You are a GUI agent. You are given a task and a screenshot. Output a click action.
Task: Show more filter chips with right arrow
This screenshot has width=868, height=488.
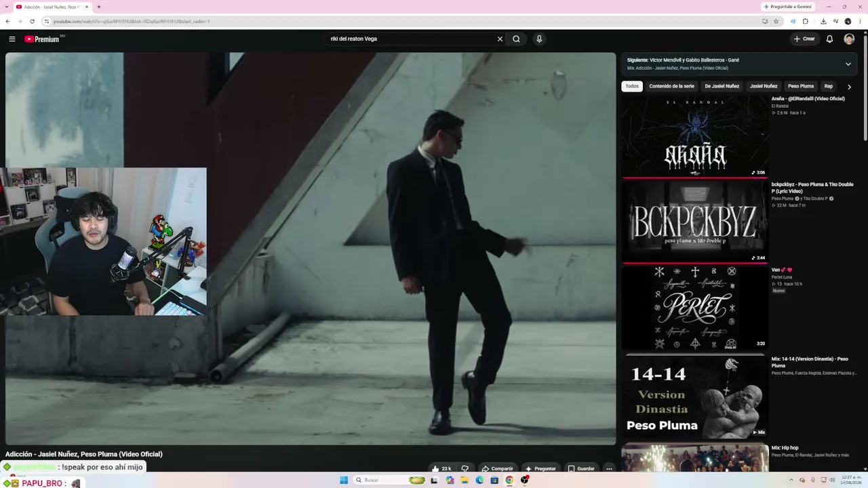[849, 87]
